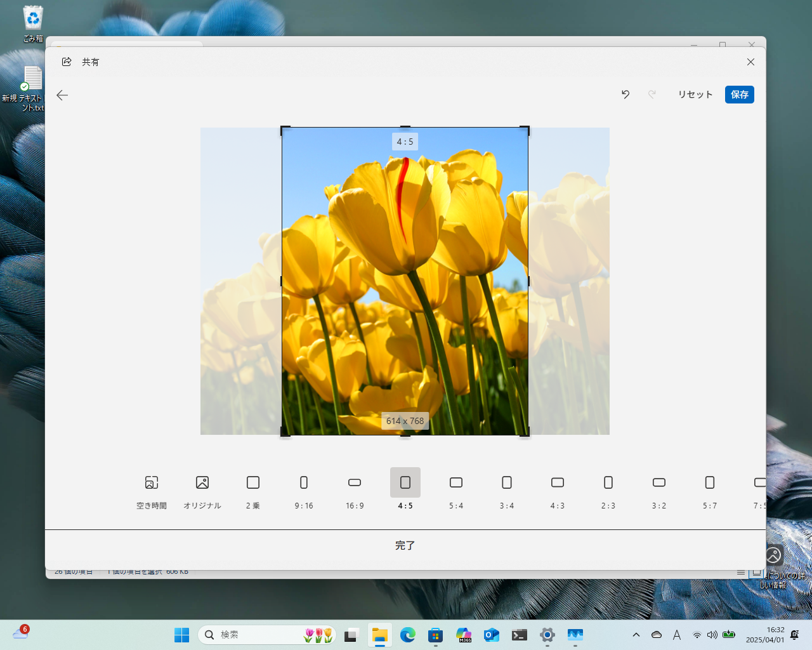Click the top-left crop corner handle
Viewport: 812px width, 650px height.
tap(284, 129)
